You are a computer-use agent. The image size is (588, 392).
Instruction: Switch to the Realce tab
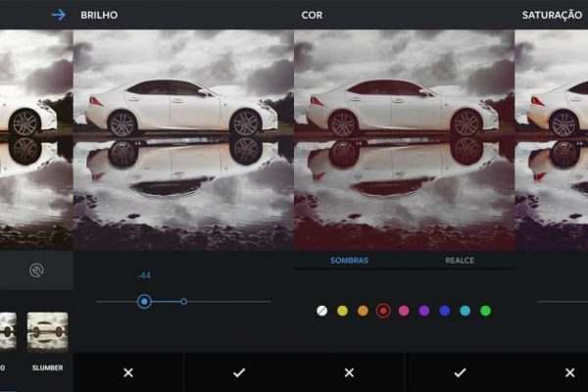pyautogui.click(x=460, y=262)
